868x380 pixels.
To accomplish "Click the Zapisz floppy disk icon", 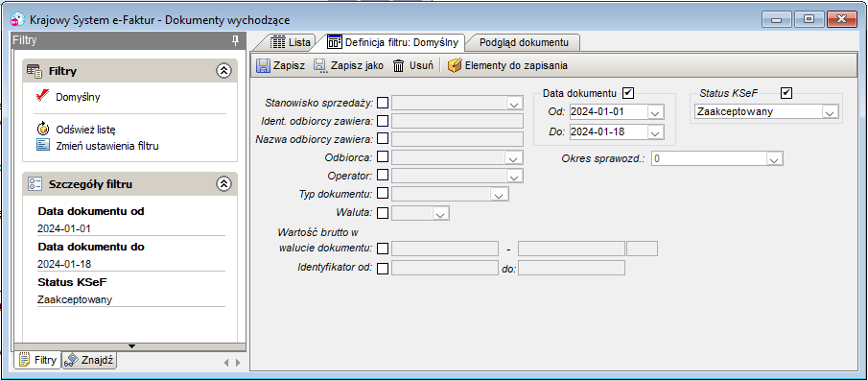I will pyautogui.click(x=263, y=65).
